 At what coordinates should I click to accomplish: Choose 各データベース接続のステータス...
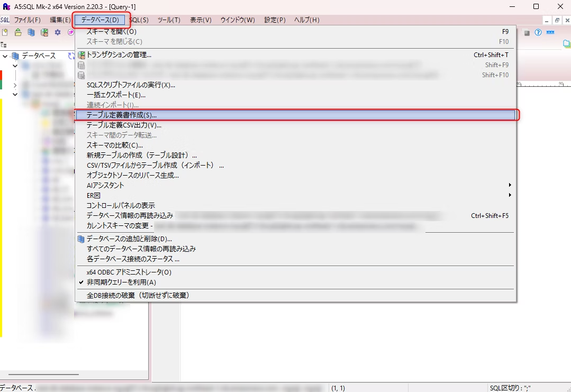pos(296,259)
